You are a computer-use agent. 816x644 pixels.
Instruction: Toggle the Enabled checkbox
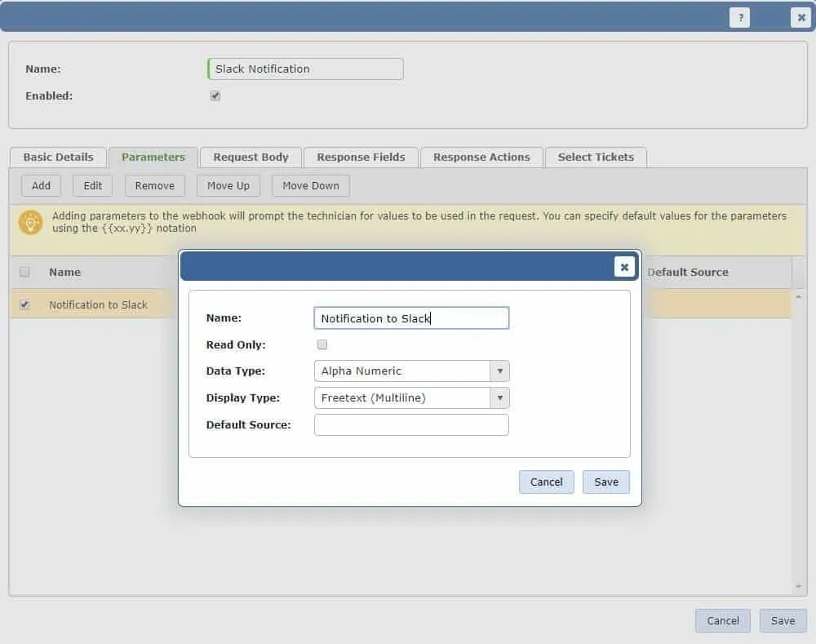[x=215, y=95]
